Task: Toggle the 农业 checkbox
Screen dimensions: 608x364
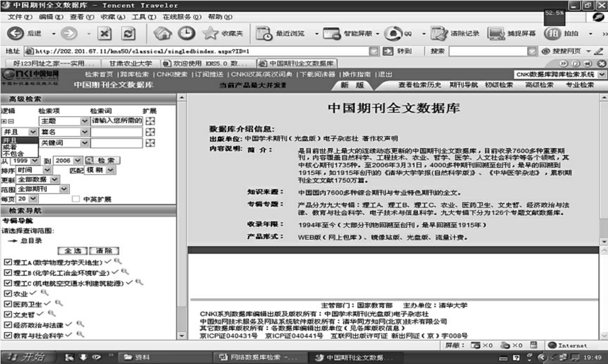Action: pos(8,294)
